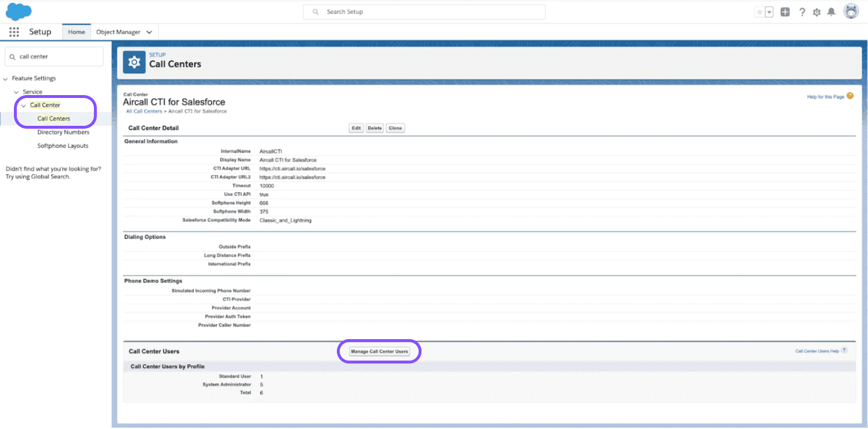Click the Salesforce cloud logo

[x=18, y=11]
